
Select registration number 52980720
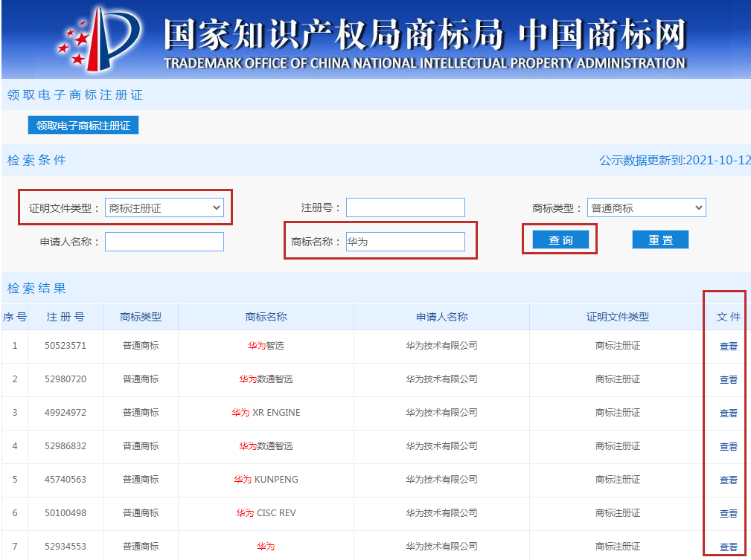click(65, 379)
